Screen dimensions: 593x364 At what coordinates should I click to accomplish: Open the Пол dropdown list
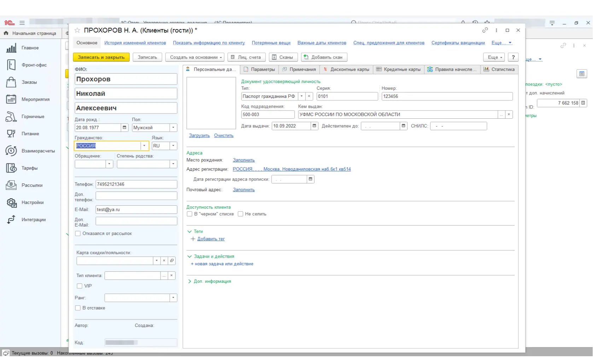(x=173, y=128)
